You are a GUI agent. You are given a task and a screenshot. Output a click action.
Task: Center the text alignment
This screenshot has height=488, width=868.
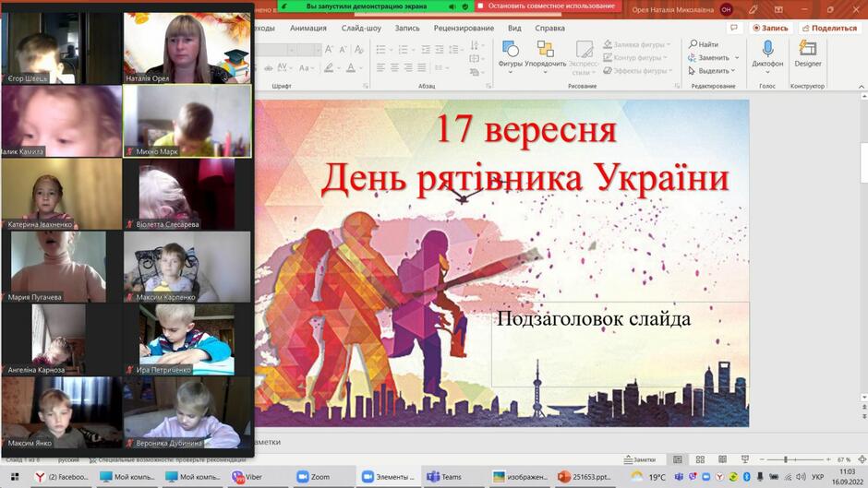coord(394,67)
